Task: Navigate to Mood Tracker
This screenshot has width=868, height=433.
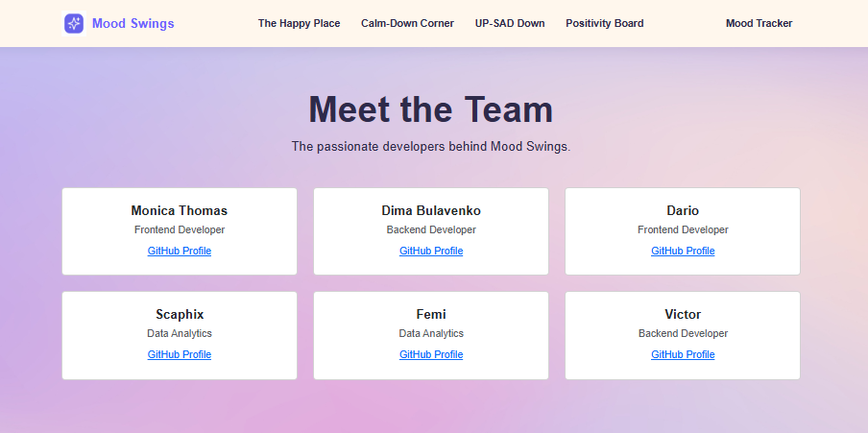Action: click(x=759, y=23)
